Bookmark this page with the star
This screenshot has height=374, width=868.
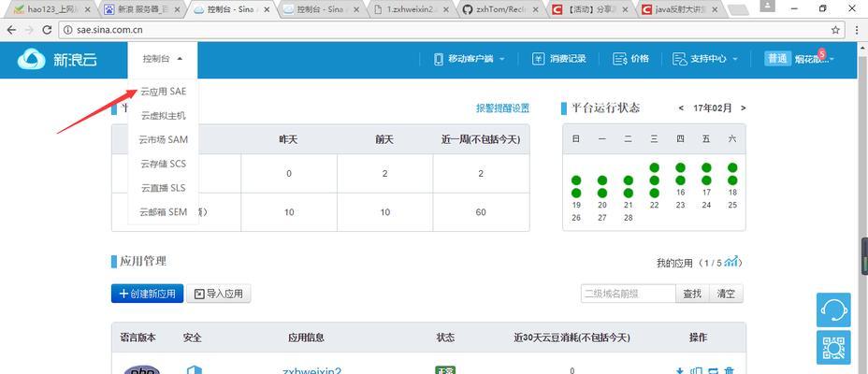835,30
